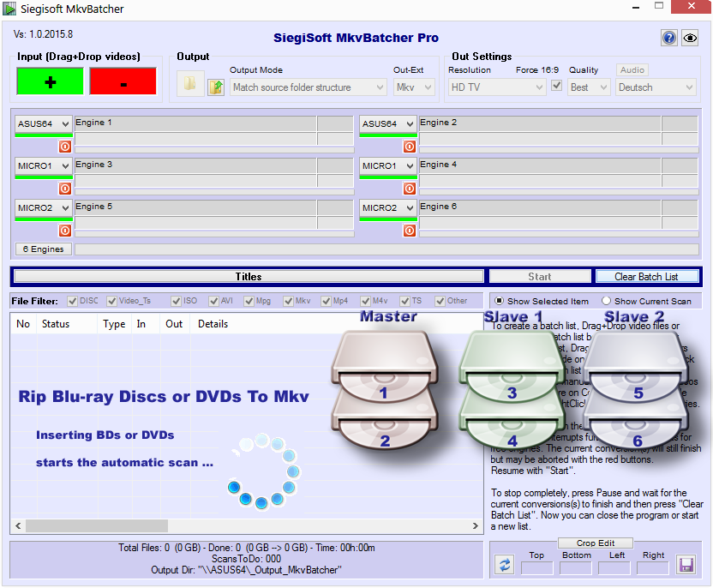Open the output folder browse icon
Screen dimensions: 713x588
point(189,83)
